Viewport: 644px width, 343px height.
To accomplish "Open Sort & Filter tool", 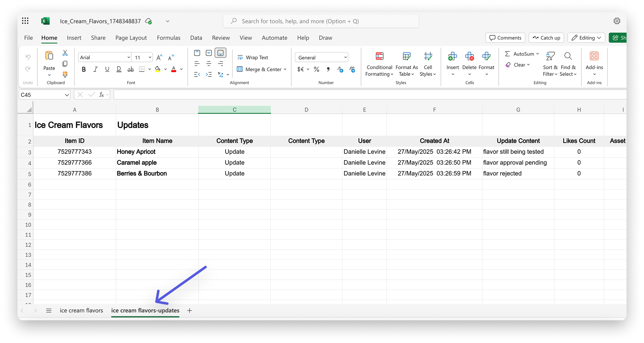I will click(550, 64).
